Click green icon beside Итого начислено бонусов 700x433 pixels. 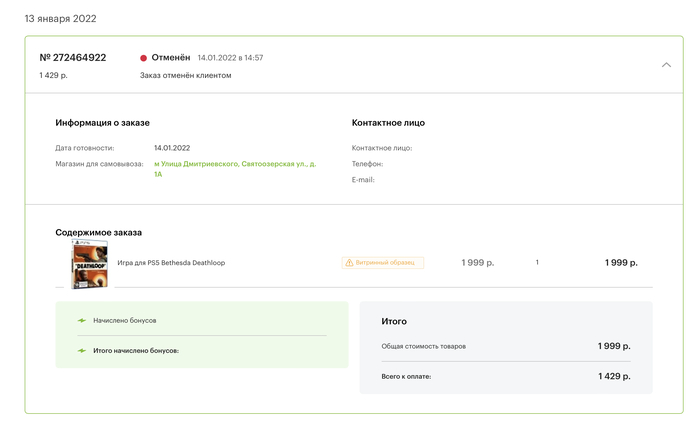(82, 351)
